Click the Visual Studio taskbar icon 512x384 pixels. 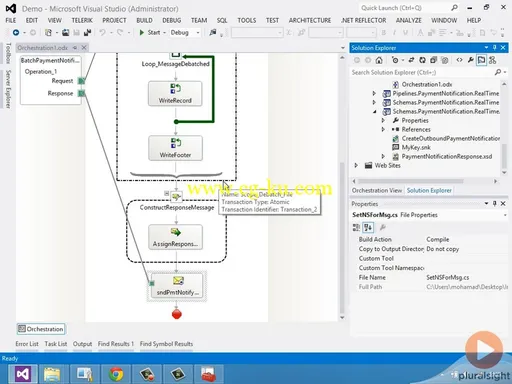pyautogui.click(x=22, y=374)
